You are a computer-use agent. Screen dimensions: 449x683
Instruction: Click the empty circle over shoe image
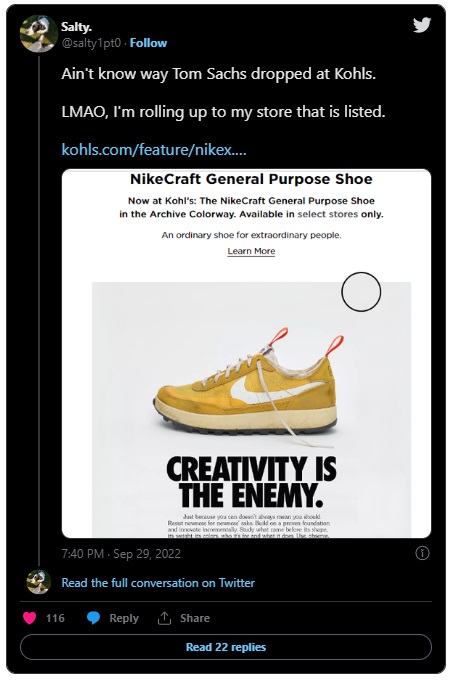pos(361,291)
